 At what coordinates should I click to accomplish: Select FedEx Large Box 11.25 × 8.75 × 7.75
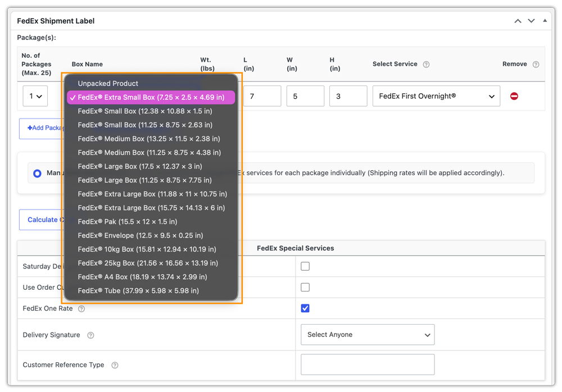tap(151, 180)
